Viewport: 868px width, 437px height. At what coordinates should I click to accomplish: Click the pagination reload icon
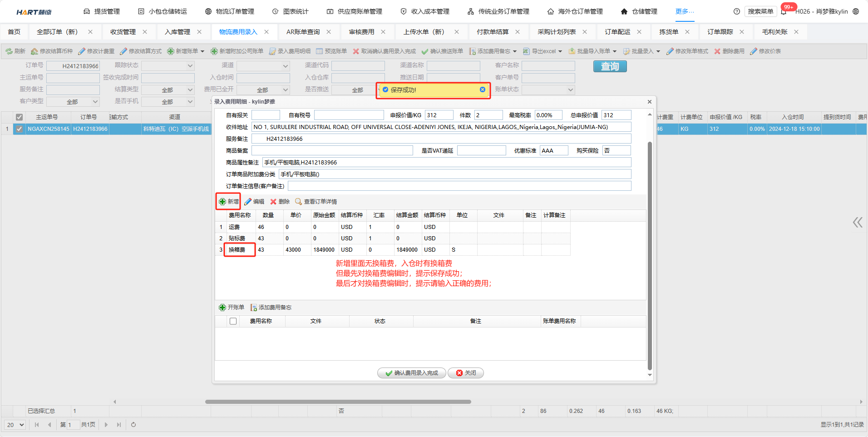click(x=133, y=425)
